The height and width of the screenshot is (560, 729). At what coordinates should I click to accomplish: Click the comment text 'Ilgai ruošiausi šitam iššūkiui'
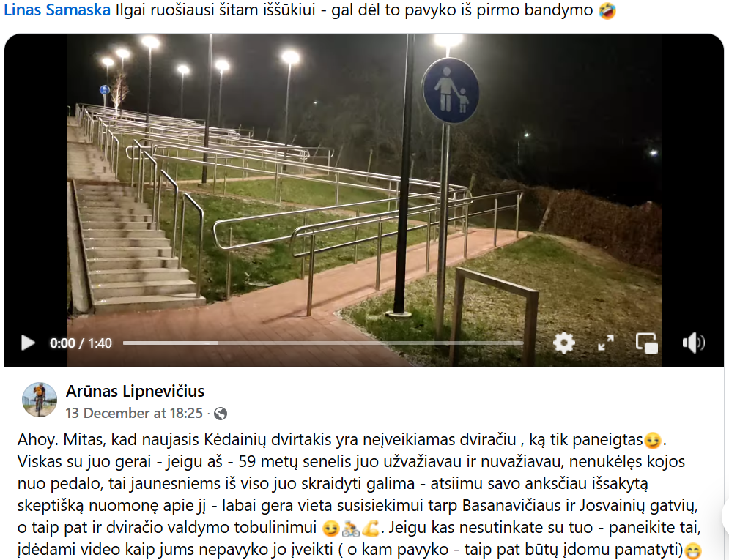[215, 10]
